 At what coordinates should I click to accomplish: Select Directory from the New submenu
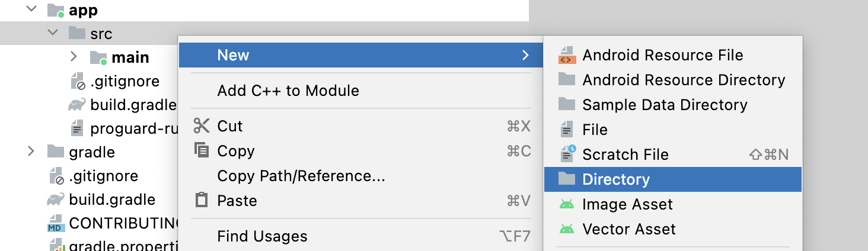(x=616, y=179)
